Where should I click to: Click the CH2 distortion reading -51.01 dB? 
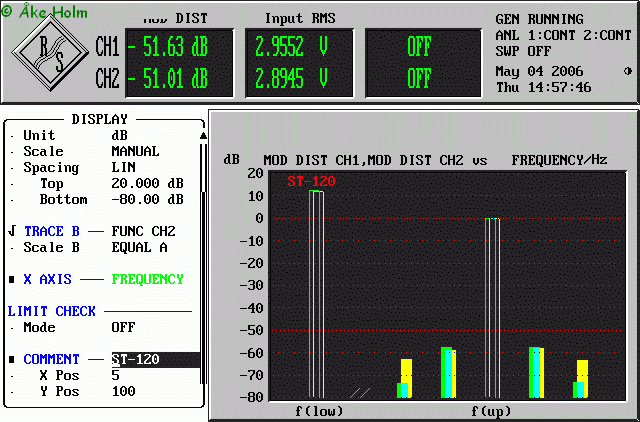coord(168,78)
